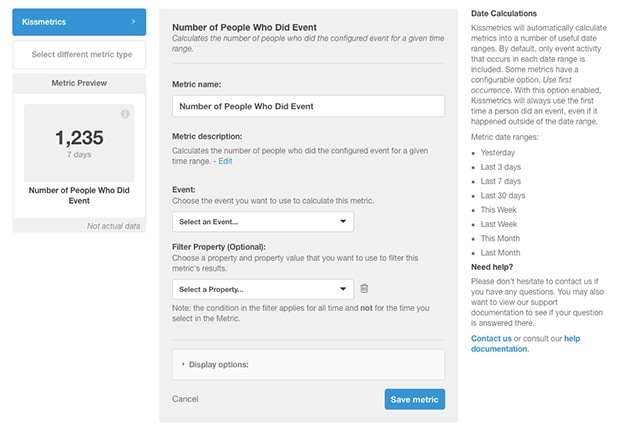Click the info icon in metric preview
The width and height of the screenshot is (620, 433).
(125, 115)
